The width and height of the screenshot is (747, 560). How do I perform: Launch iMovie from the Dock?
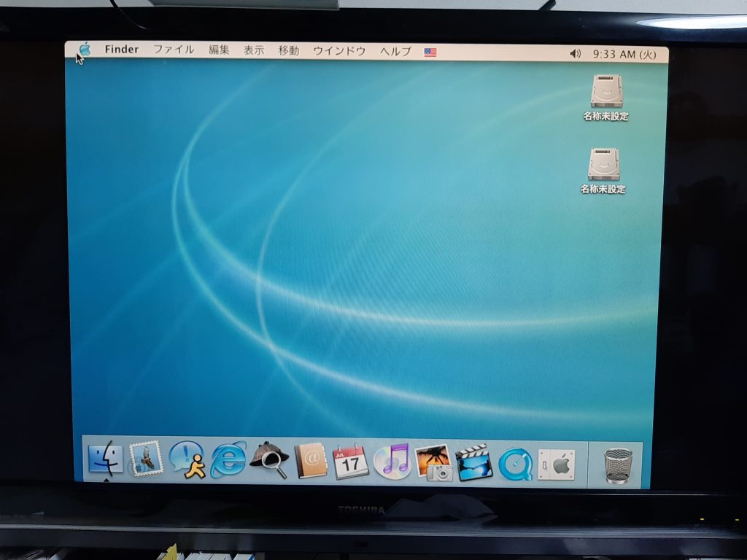click(473, 462)
